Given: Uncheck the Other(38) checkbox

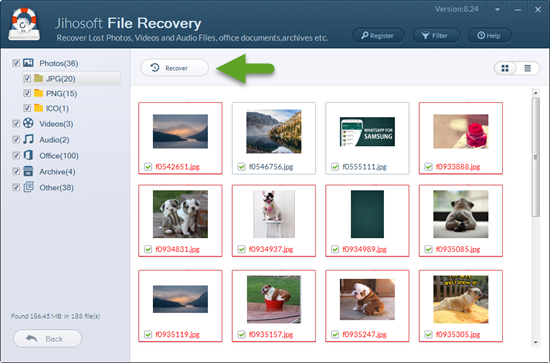Looking at the screenshot, I should point(16,187).
